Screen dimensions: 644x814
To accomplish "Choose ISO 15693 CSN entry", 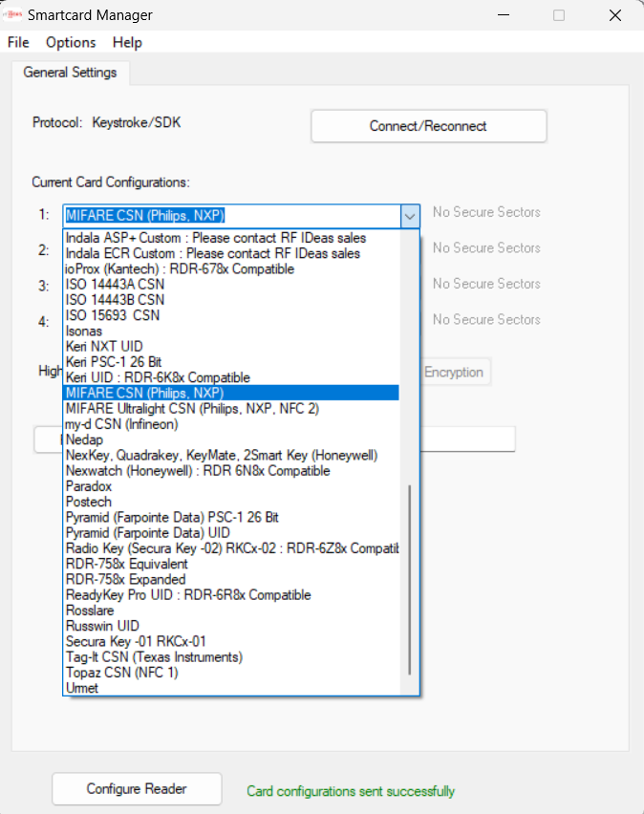I will pyautogui.click(x=231, y=315).
